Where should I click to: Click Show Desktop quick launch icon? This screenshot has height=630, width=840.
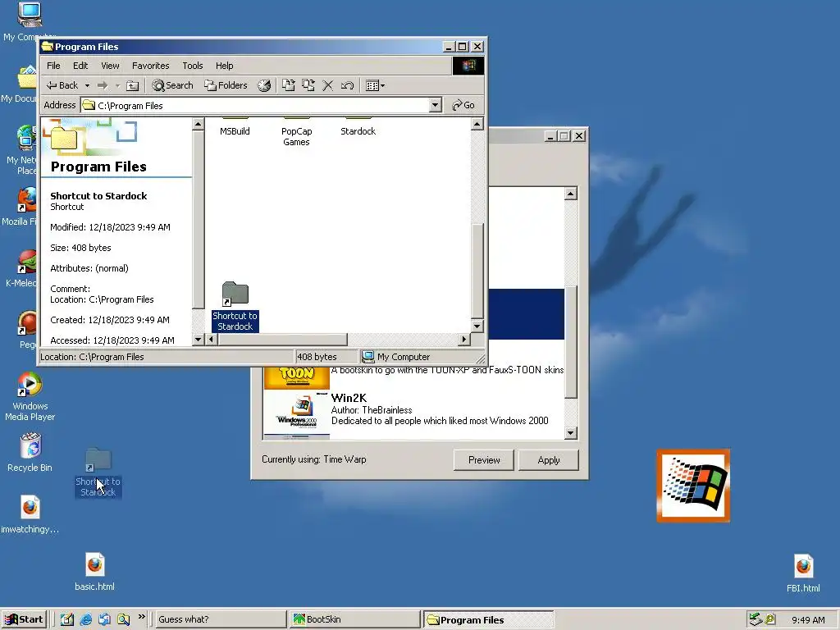[67, 619]
